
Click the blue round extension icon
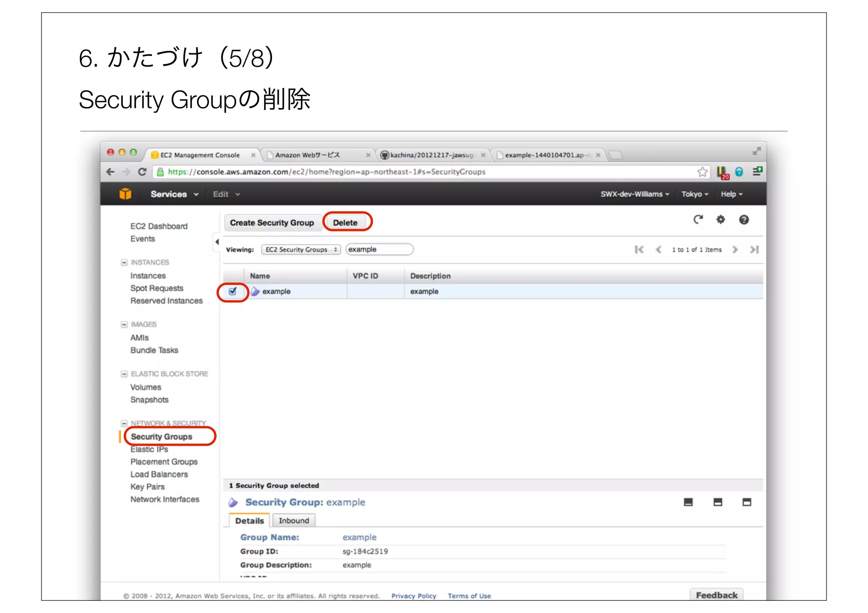point(739,172)
